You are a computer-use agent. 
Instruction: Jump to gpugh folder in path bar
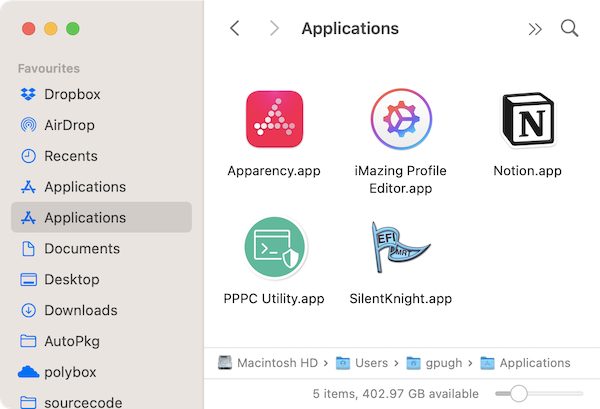click(435, 363)
